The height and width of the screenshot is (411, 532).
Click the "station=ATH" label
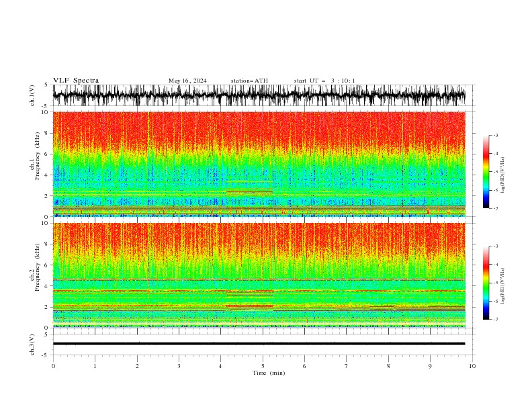click(249, 81)
